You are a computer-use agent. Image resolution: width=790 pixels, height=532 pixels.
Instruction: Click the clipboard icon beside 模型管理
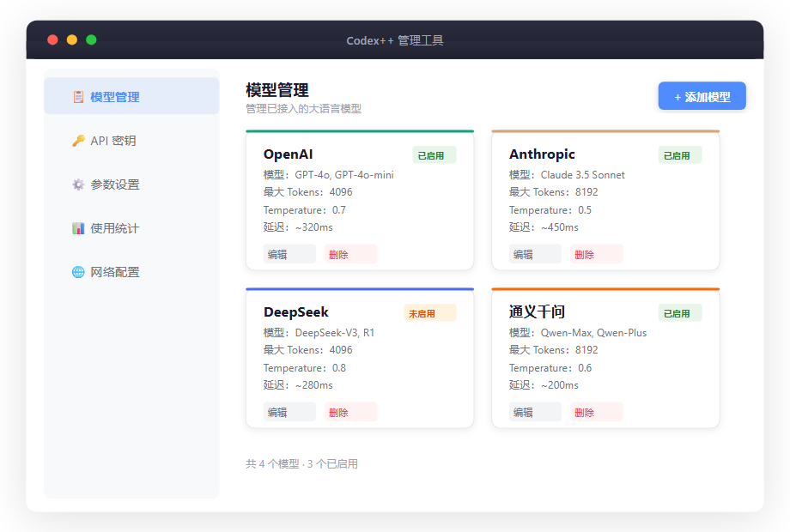click(x=78, y=97)
